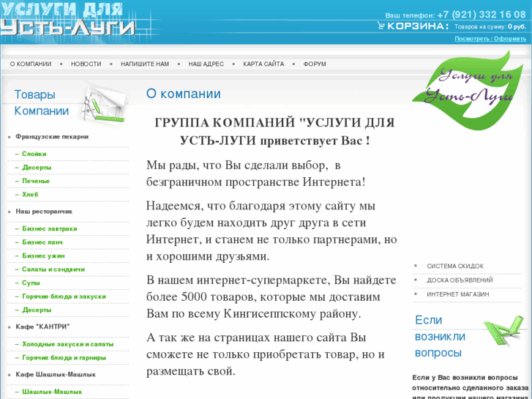Select the Бизнес ланч subcategory
The image size is (532, 399).
(x=42, y=242)
